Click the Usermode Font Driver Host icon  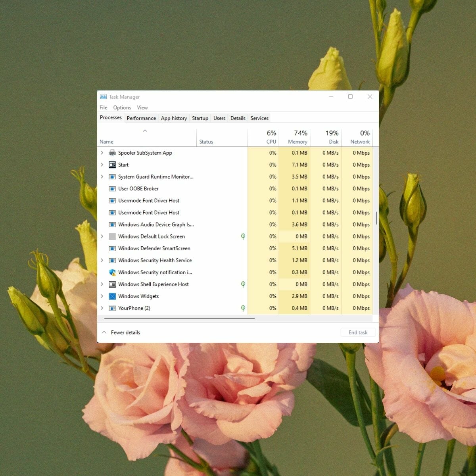click(112, 201)
